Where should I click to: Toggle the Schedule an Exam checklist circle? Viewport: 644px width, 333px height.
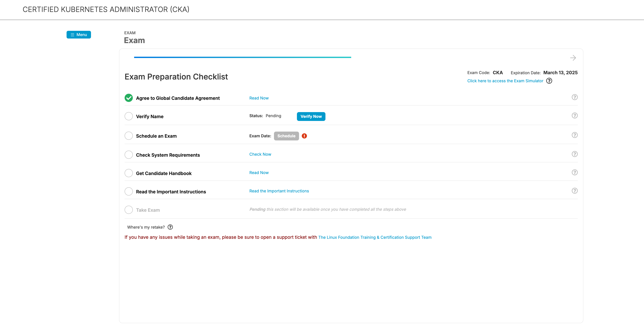click(129, 136)
